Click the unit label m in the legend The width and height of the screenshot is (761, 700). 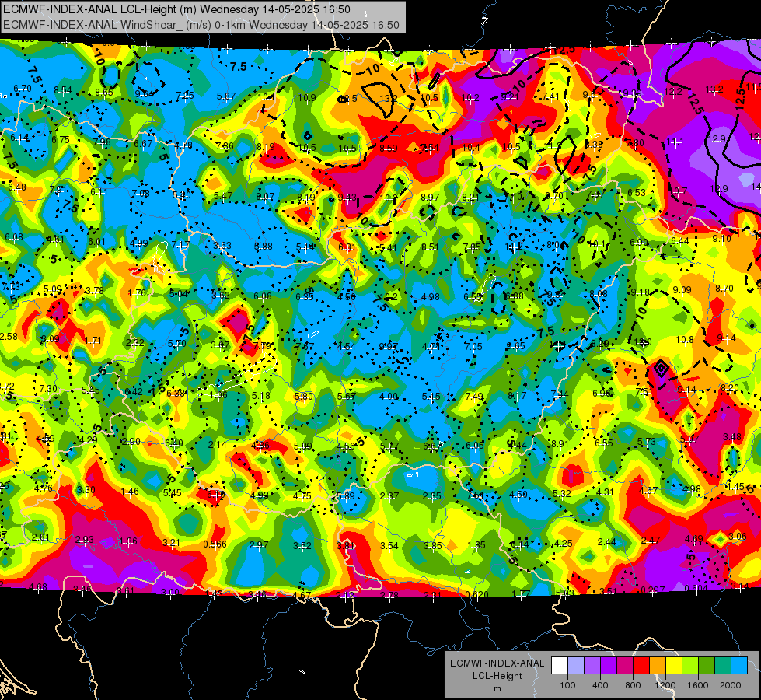[497, 688]
